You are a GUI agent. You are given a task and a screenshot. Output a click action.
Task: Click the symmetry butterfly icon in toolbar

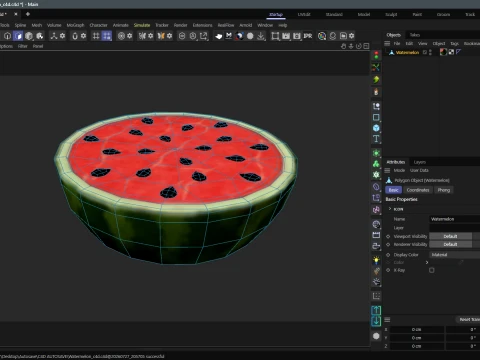click(x=161, y=36)
